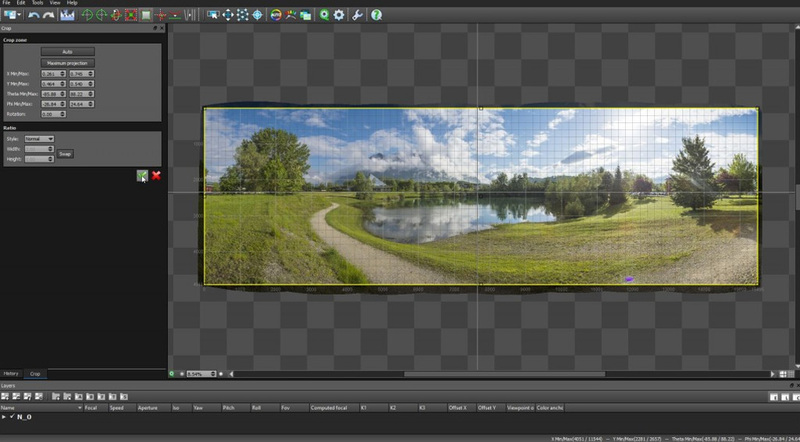Image resolution: width=800 pixels, height=442 pixels.
Task: Click the Computed focal column header
Action: click(334, 408)
